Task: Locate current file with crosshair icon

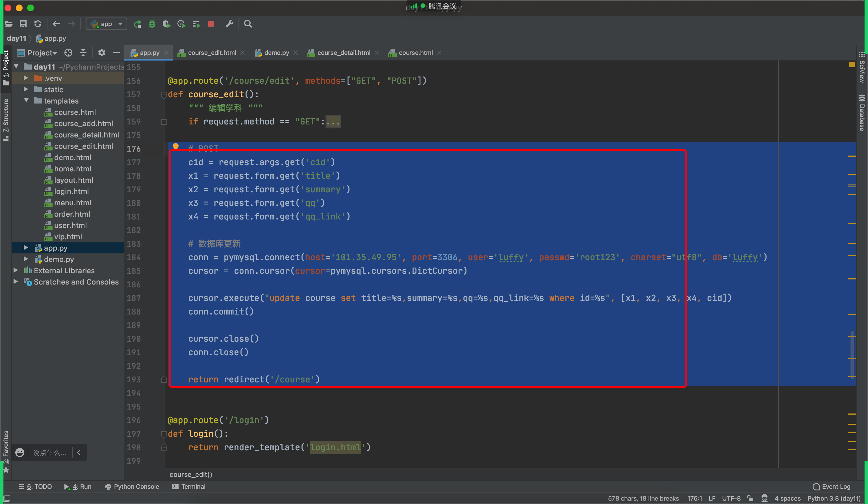Action: [68, 53]
